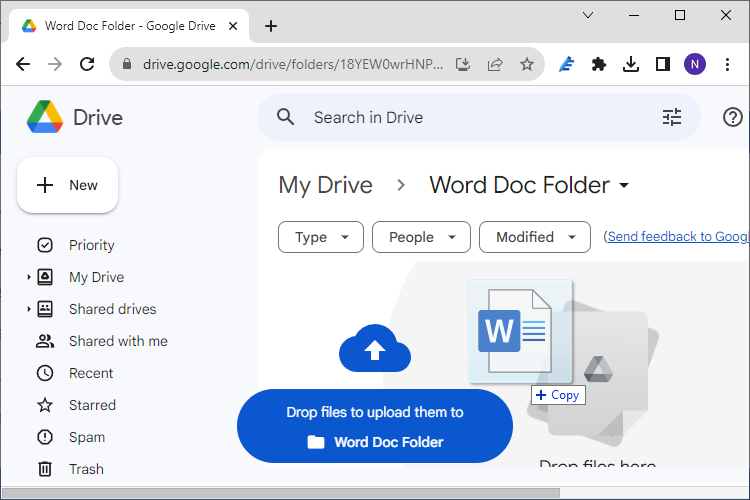
Task: Click the Google Drive logo
Action: point(45,118)
